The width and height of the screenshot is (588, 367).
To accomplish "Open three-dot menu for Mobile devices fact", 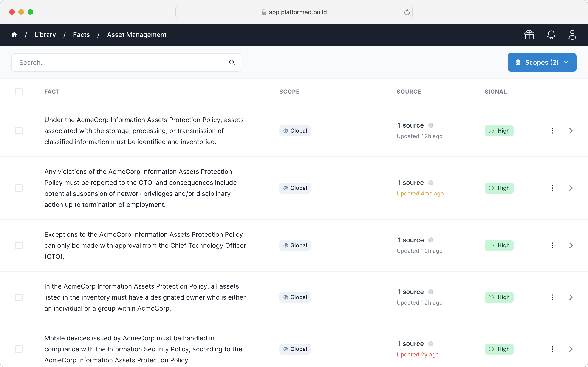I will coord(553,349).
